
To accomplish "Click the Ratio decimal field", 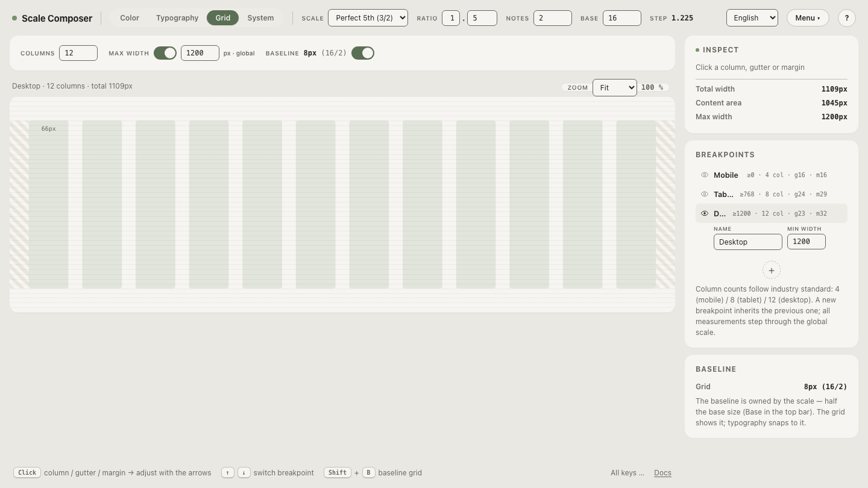I will coord(482,18).
